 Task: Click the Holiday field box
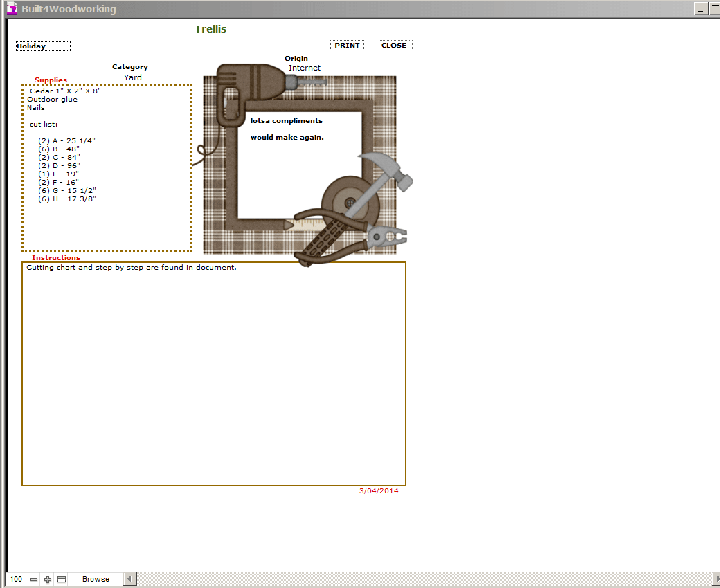(43, 46)
